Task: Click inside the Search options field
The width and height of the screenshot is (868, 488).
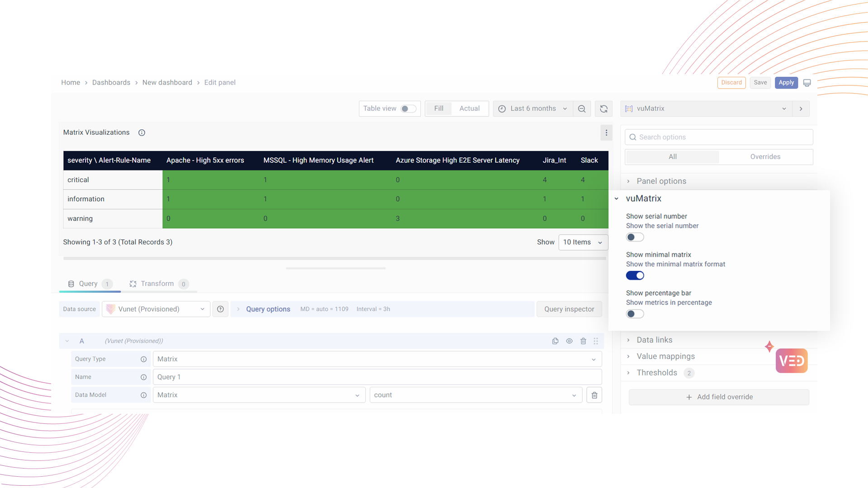Action: point(719,137)
